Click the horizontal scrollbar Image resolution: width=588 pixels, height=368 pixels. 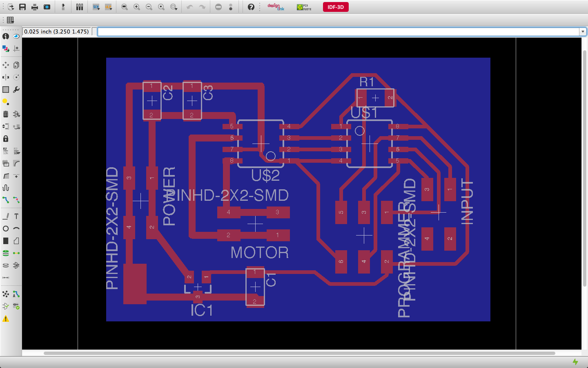[299, 353]
